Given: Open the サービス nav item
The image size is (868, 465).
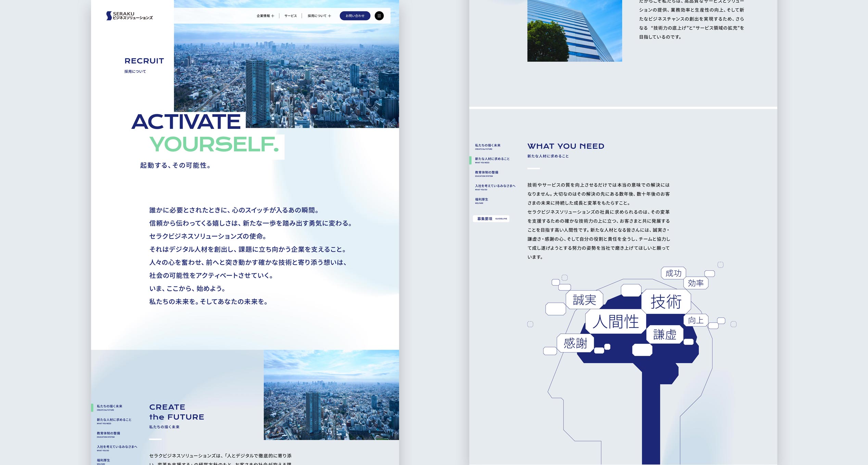Looking at the screenshot, I should tap(290, 16).
